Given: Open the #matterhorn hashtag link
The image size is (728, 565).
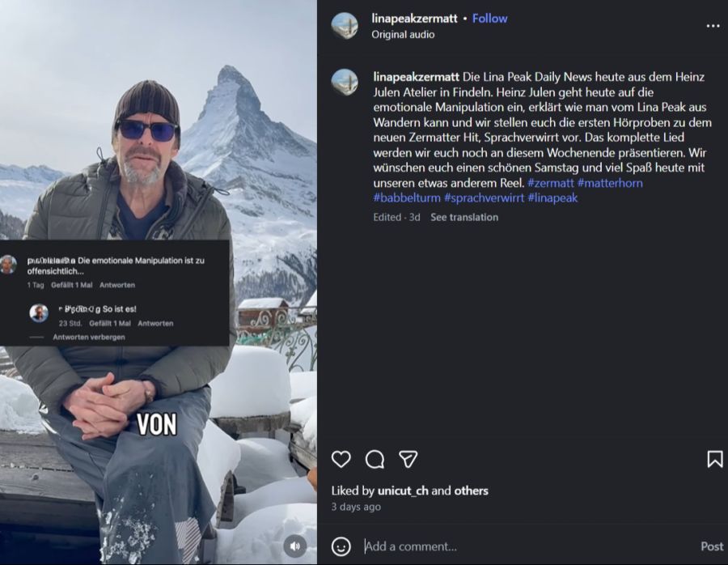Looking at the screenshot, I should (x=610, y=183).
